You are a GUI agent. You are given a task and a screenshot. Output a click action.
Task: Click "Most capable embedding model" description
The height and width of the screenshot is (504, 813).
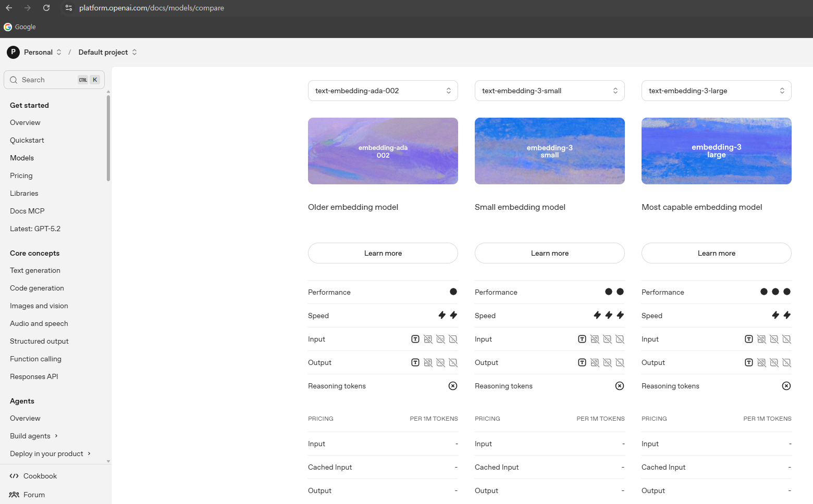click(701, 207)
